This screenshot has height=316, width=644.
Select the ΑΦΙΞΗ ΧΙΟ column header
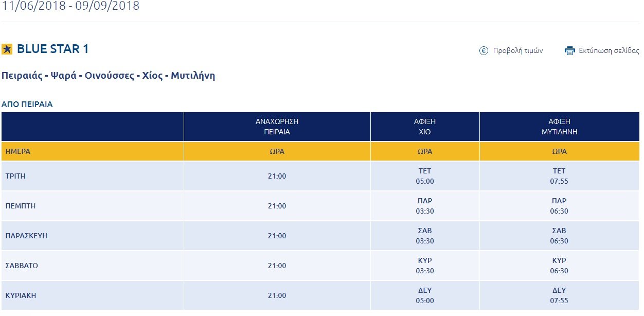pos(425,127)
